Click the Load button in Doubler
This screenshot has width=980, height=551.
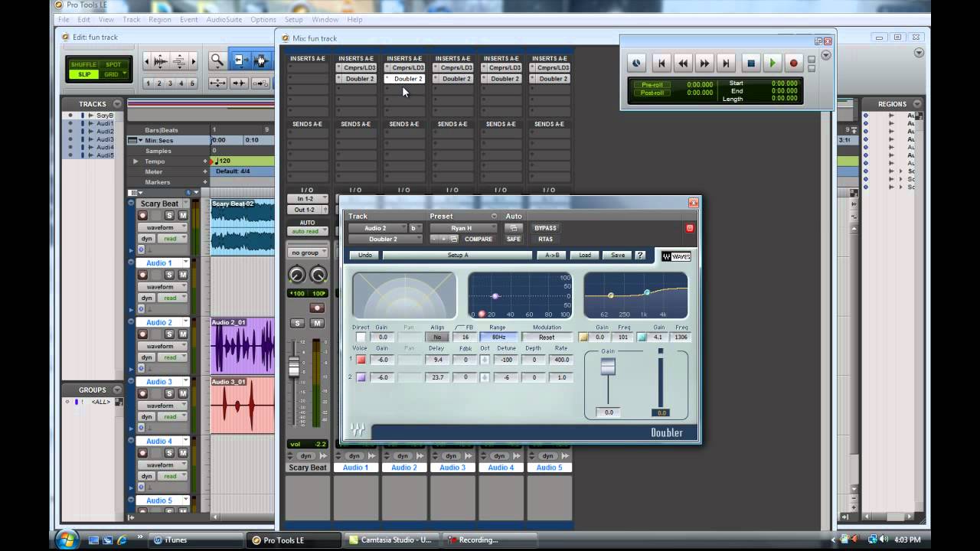point(585,256)
